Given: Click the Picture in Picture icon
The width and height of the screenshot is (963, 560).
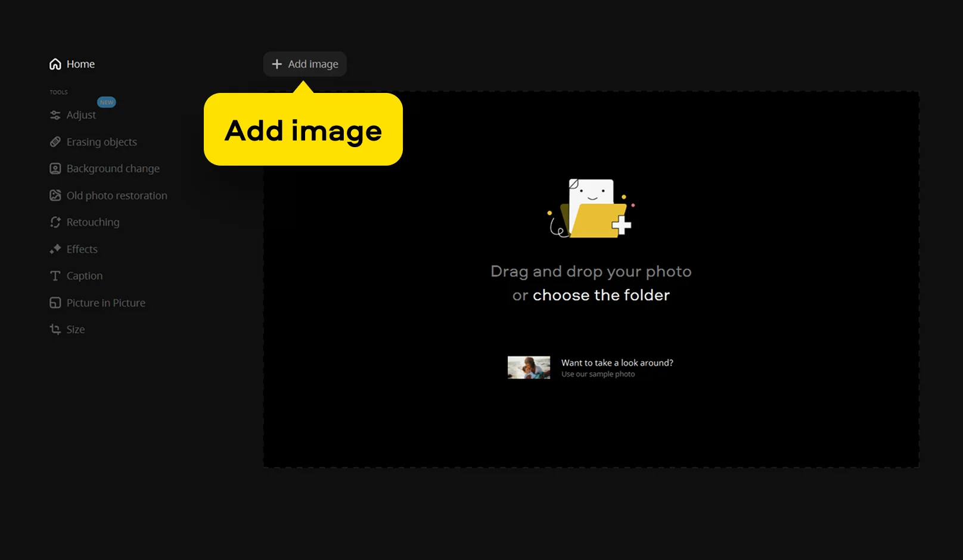Looking at the screenshot, I should point(55,303).
